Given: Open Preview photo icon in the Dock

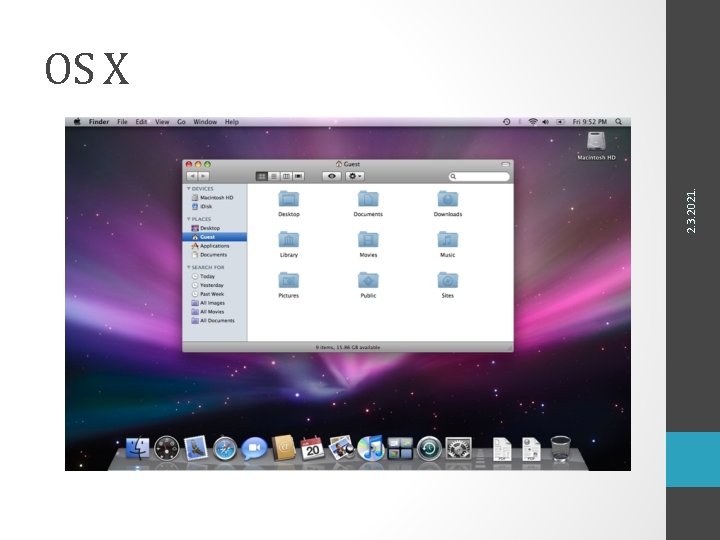Looking at the screenshot, I should point(341,448).
